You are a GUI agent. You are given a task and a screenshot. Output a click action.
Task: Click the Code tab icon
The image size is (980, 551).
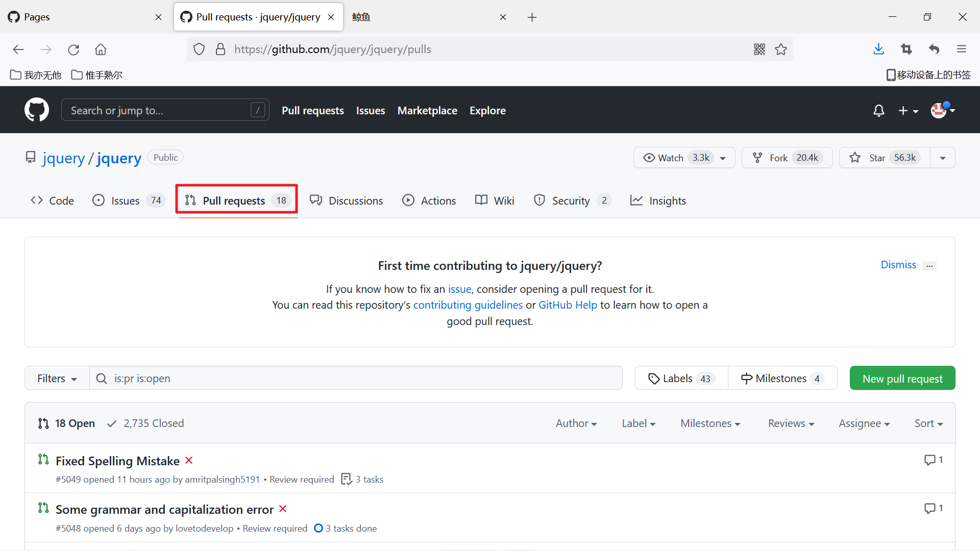click(38, 200)
